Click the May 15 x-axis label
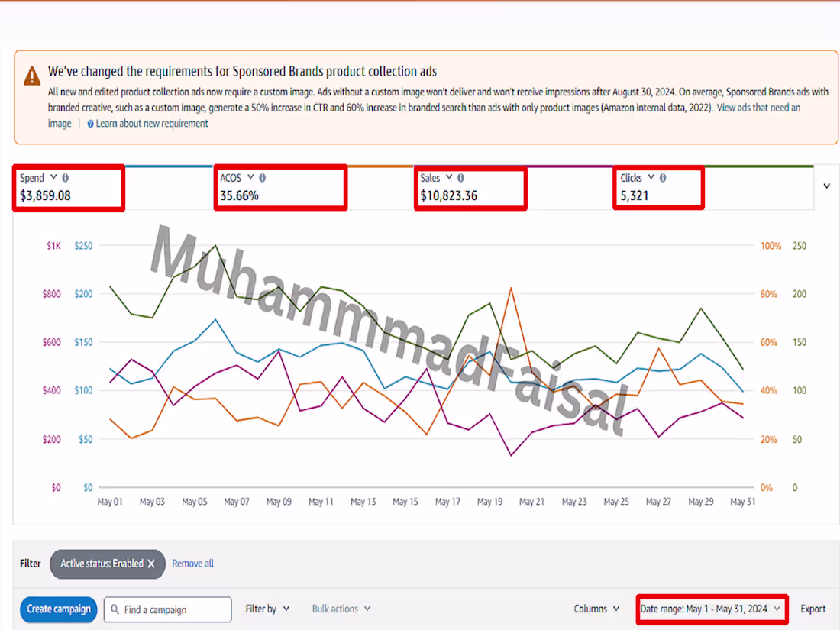The width and height of the screenshot is (840, 630). tap(405, 502)
